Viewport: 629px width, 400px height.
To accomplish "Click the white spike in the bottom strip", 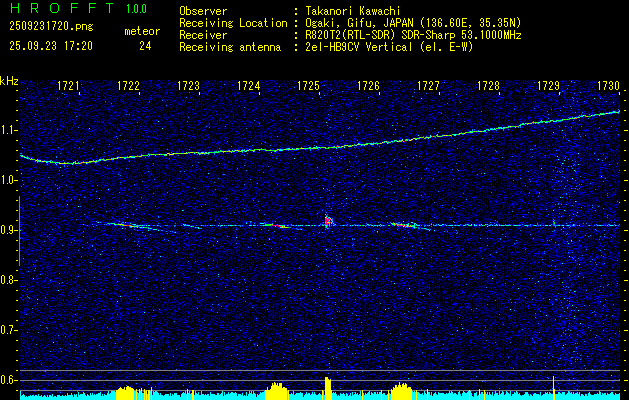I will tap(553, 386).
